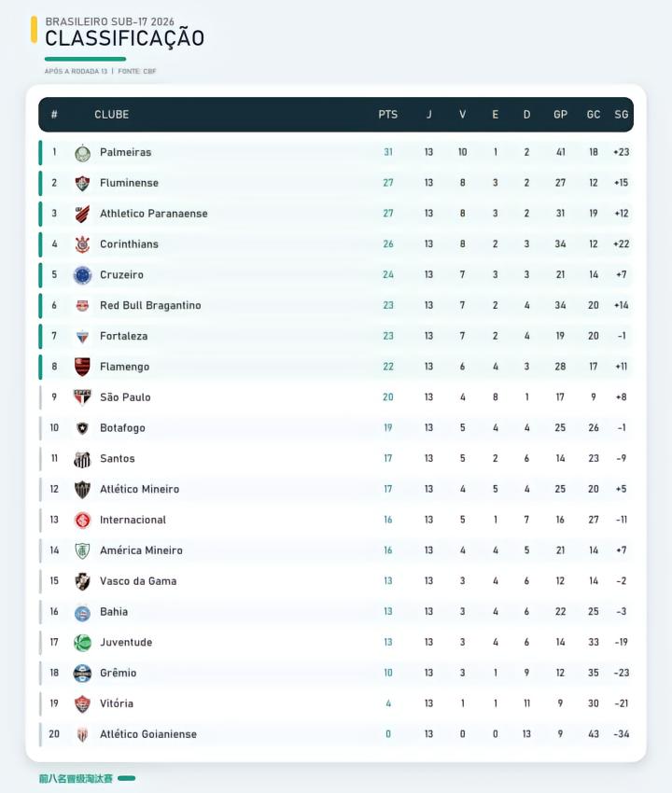Image resolution: width=672 pixels, height=793 pixels.
Task: Select the Grêmio crest icon
Action: point(82,674)
